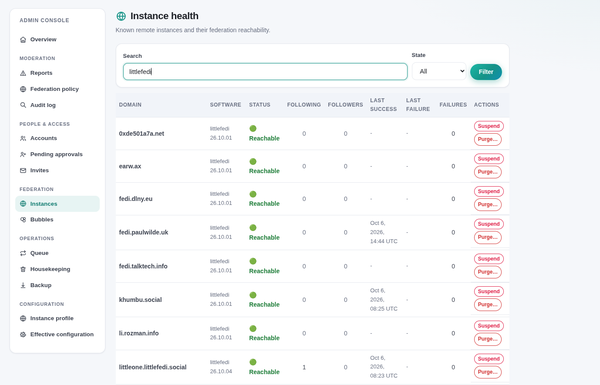Viewport: 600px width, 385px height.
Task: Purge the earw.ax instance
Action: click(488, 172)
